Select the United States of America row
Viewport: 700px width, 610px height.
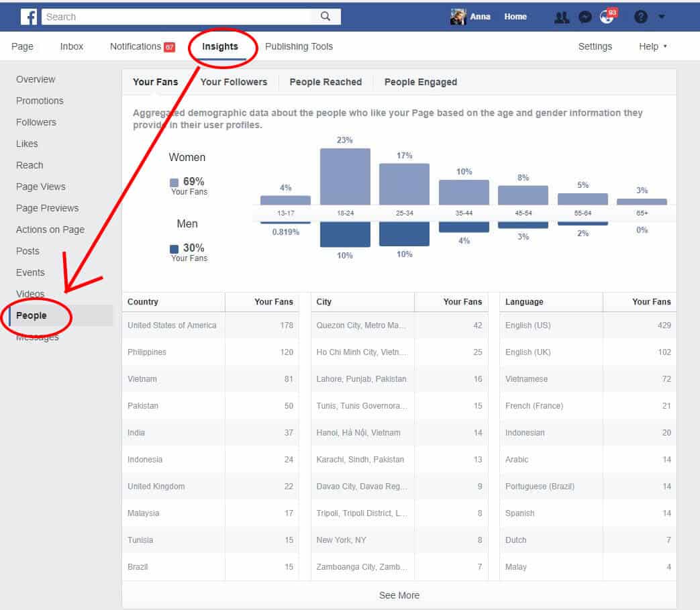210,325
